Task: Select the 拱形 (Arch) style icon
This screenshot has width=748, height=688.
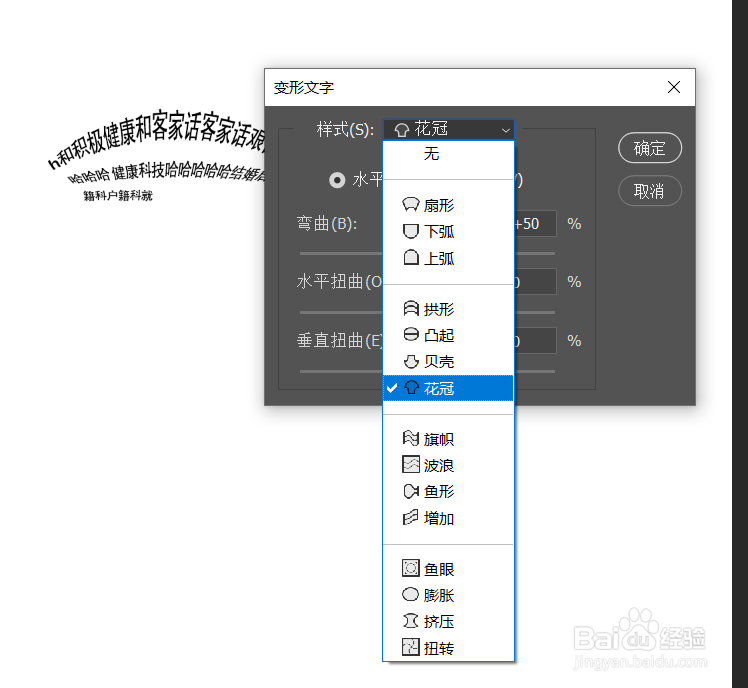Action: 411,309
